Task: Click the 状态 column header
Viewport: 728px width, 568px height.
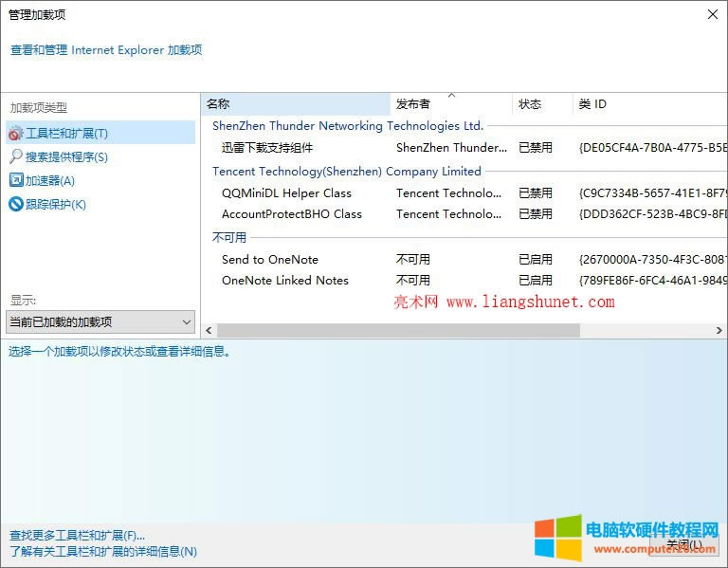Action: [x=540, y=104]
